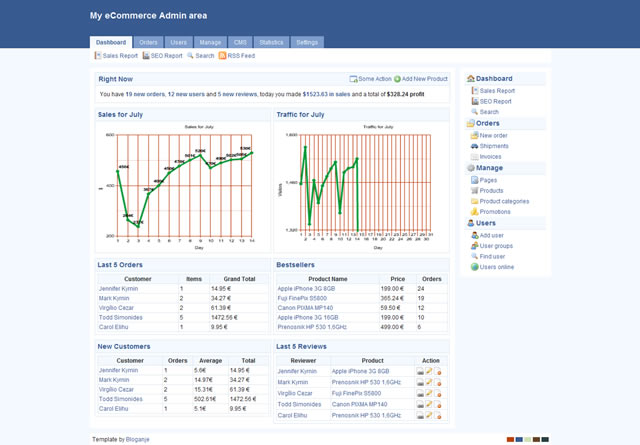Open Carol Elihu in Last 5 Reviews
This screenshot has height=445, width=640.
pyautogui.click(x=292, y=415)
